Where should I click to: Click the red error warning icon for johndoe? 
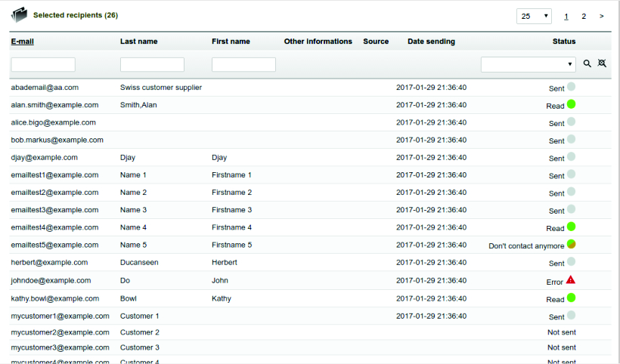coord(571,280)
